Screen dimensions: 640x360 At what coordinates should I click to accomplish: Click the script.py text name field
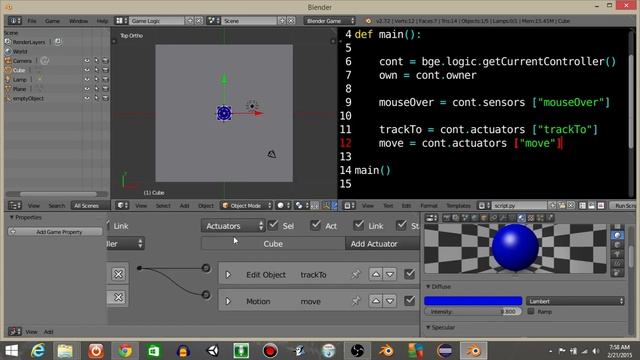click(x=519, y=206)
